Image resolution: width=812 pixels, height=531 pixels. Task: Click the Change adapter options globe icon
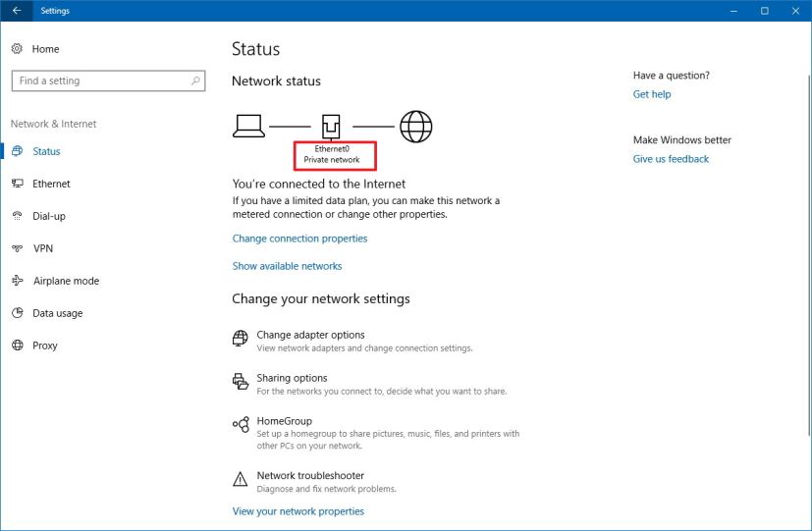tap(240, 339)
